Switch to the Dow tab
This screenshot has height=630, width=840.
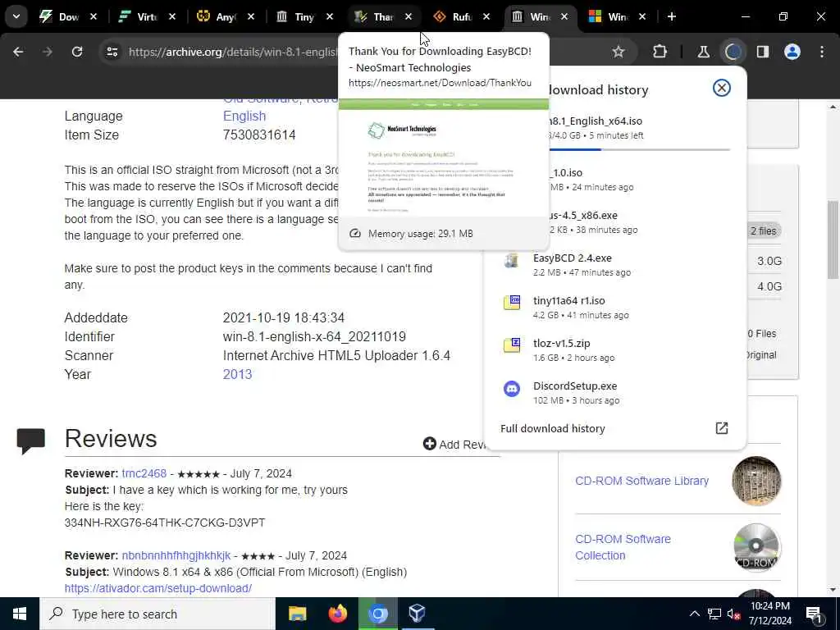click(x=68, y=16)
